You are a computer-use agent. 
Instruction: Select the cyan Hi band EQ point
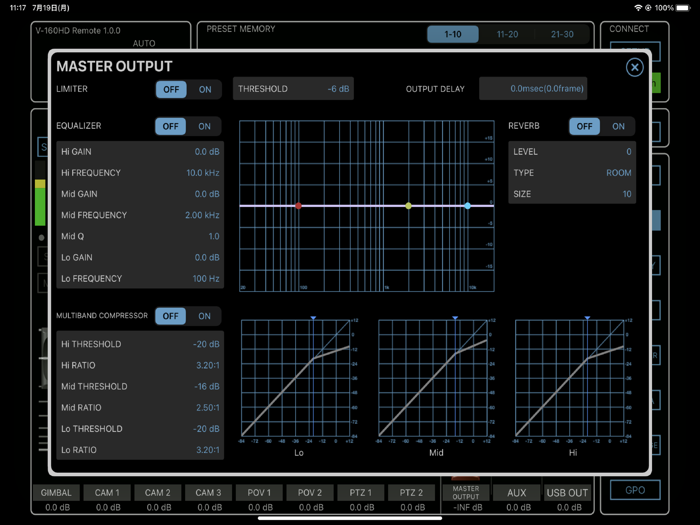pyautogui.click(x=467, y=206)
